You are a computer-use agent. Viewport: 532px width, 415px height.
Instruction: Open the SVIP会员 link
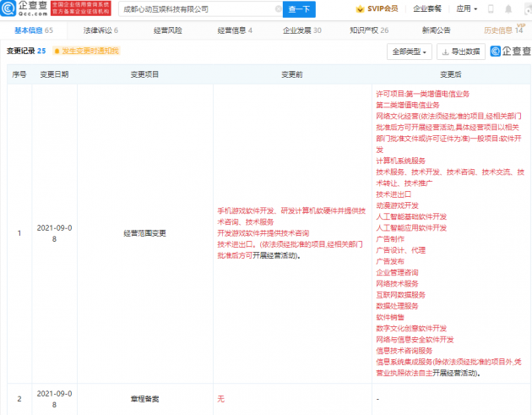(x=383, y=8)
